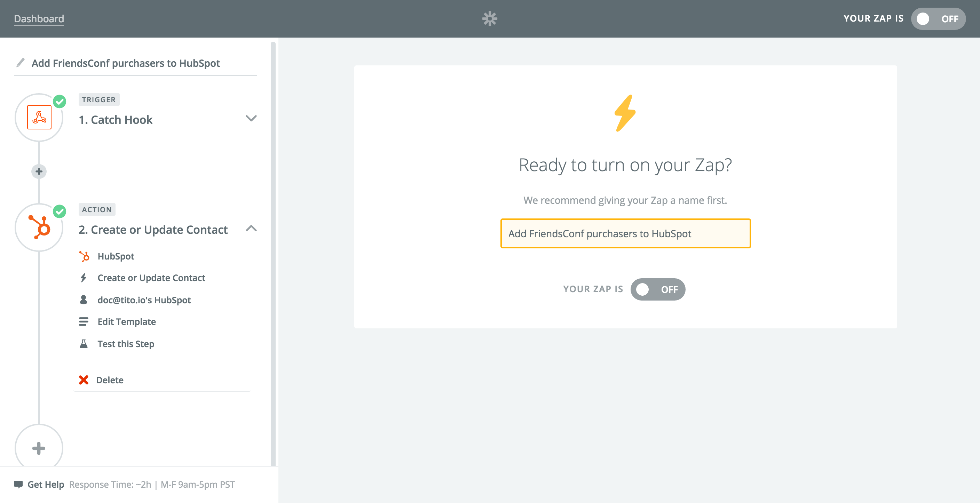
Task: Click the HubSpot action icon
Action: (x=39, y=229)
